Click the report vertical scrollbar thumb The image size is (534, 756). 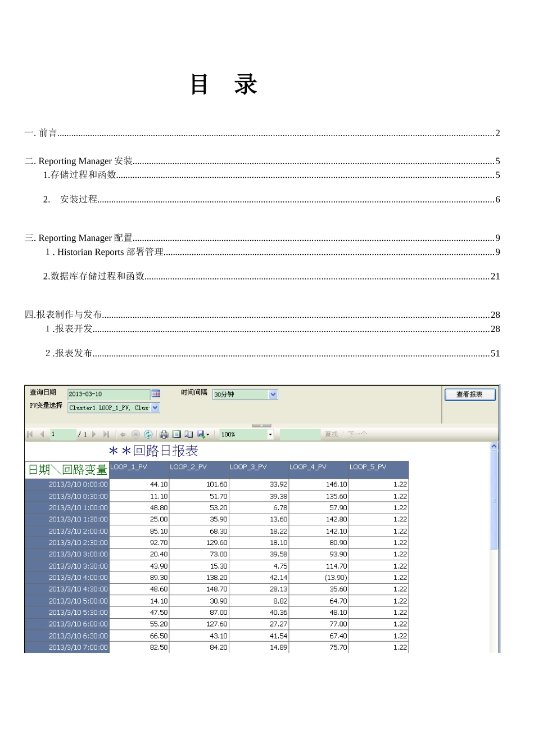click(494, 499)
